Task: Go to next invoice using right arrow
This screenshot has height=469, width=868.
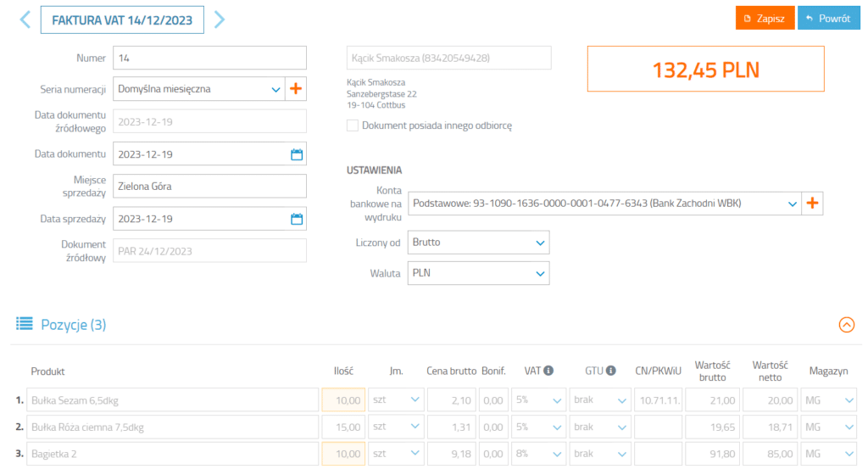Action: pos(220,19)
